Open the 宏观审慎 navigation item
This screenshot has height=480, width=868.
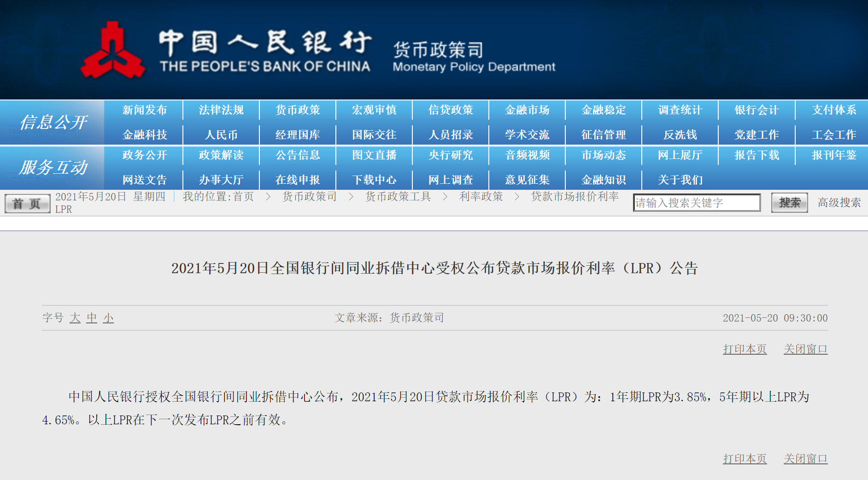[374, 110]
